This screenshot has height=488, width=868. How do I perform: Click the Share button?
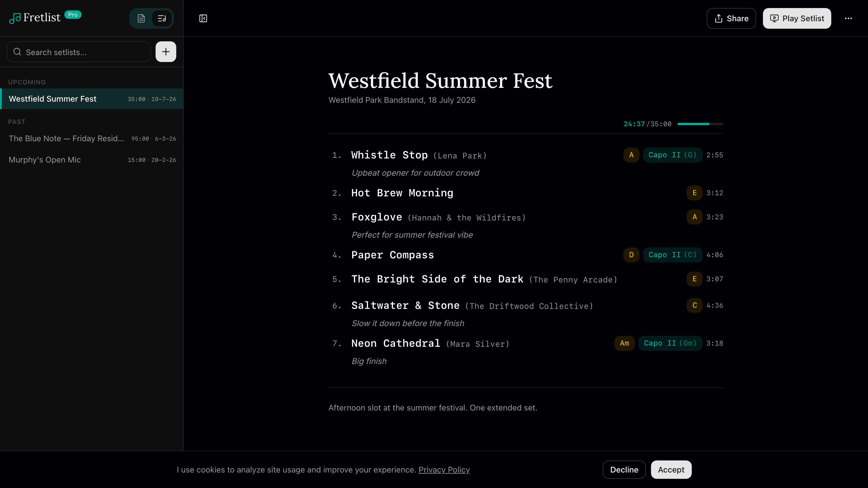pyautogui.click(x=731, y=18)
